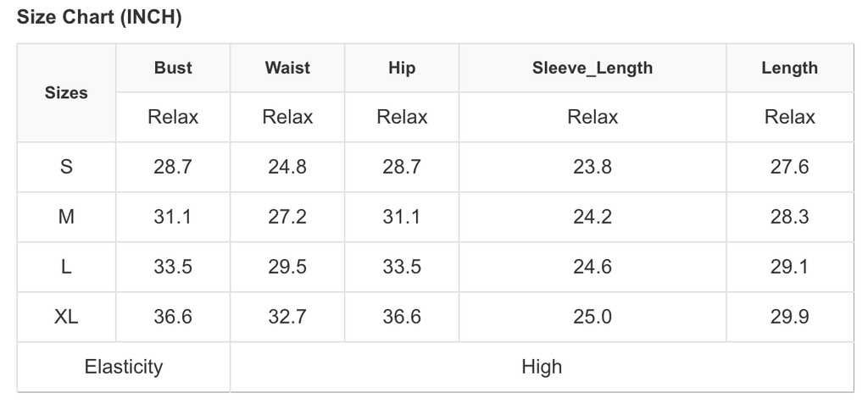The height and width of the screenshot is (404, 868).
Task: Click the 33.5 bust value for L
Action: (173, 267)
